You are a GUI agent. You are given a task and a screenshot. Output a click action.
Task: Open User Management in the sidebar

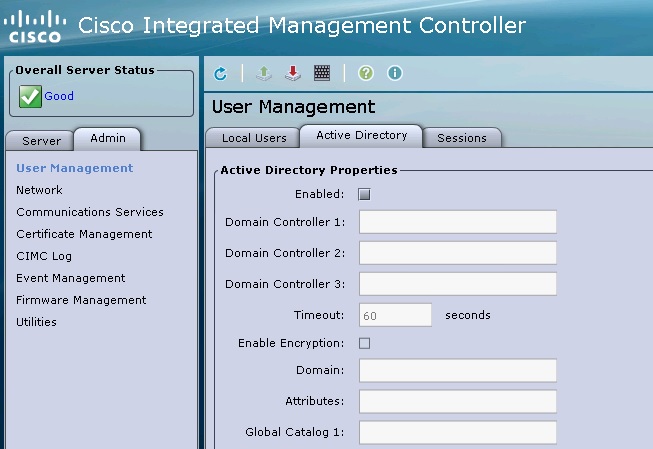[x=75, y=168]
